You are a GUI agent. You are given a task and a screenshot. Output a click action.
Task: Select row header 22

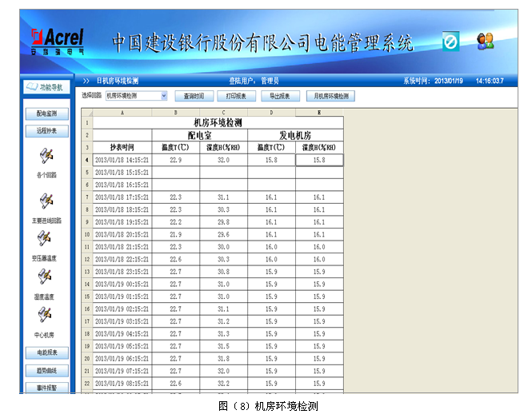(87, 384)
